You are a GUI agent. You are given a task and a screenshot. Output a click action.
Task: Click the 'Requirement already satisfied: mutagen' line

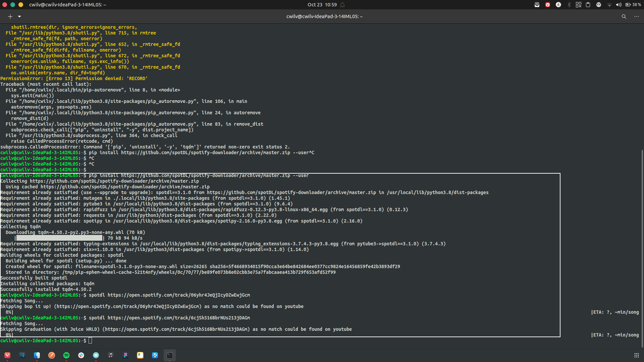(x=145, y=198)
